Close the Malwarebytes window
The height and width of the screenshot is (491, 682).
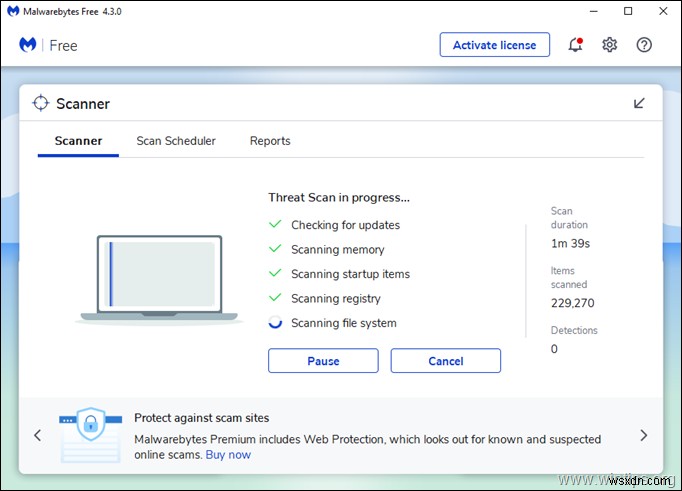(x=663, y=11)
